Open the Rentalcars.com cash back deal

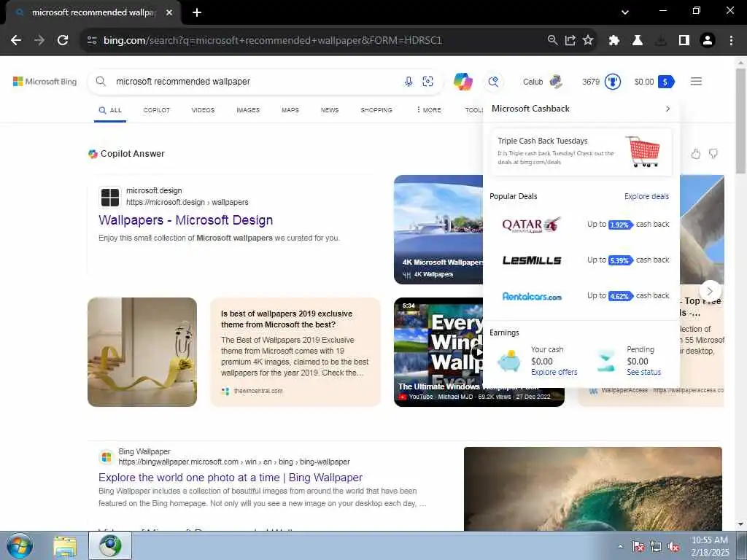pos(581,296)
